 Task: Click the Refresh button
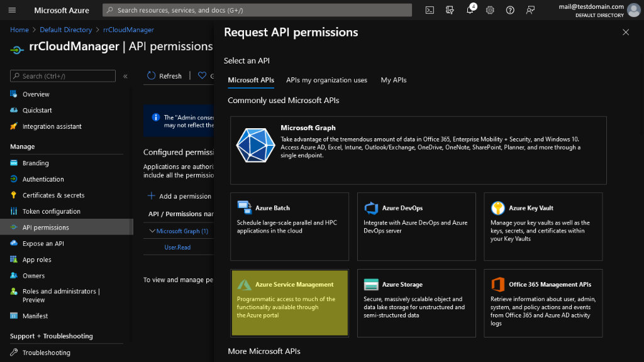pos(164,76)
